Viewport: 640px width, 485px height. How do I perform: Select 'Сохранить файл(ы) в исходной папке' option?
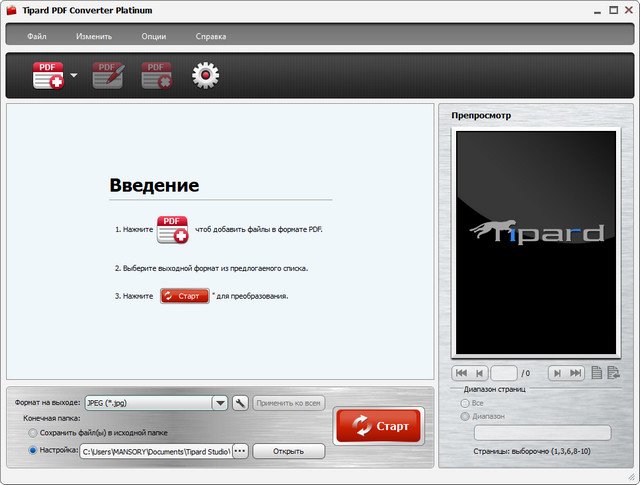coord(34,433)
